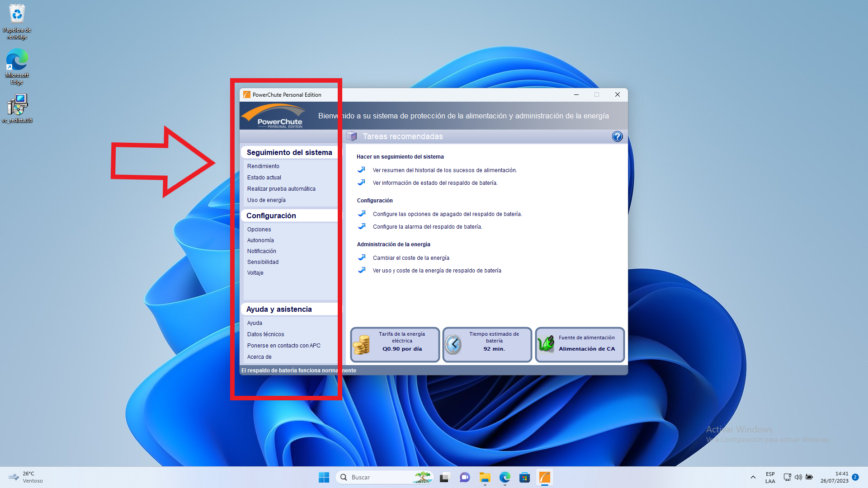Viewport: 868px width, 488px height.
Task: Click the blue help question mark icon
Action: pos(617,136)
